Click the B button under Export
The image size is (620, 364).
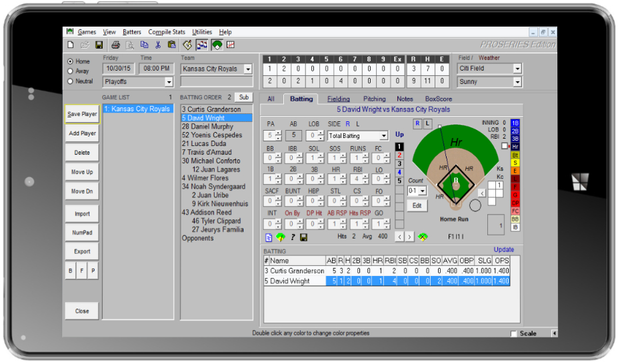tap(71, 271)
